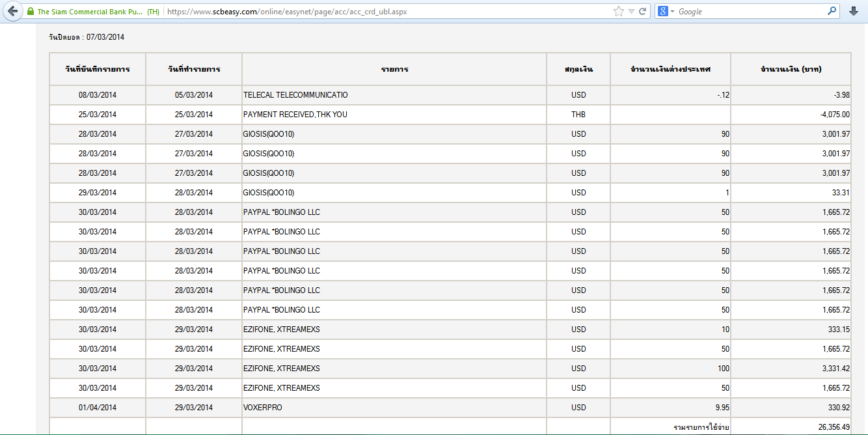Screen dimensions: 868x435
Task: Open the Google search engine selector
Action: (x=666, y=12)
